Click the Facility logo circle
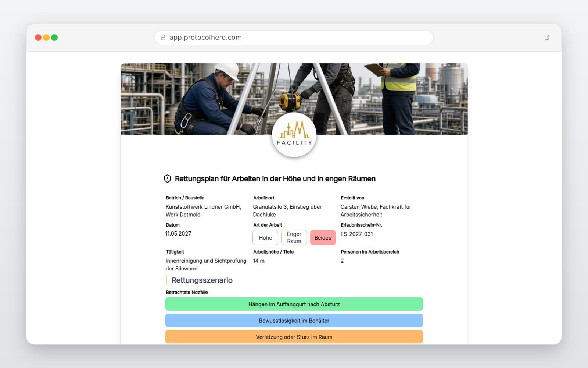Image resolution: width=588 pixels, height=368 pixels. 294,135
